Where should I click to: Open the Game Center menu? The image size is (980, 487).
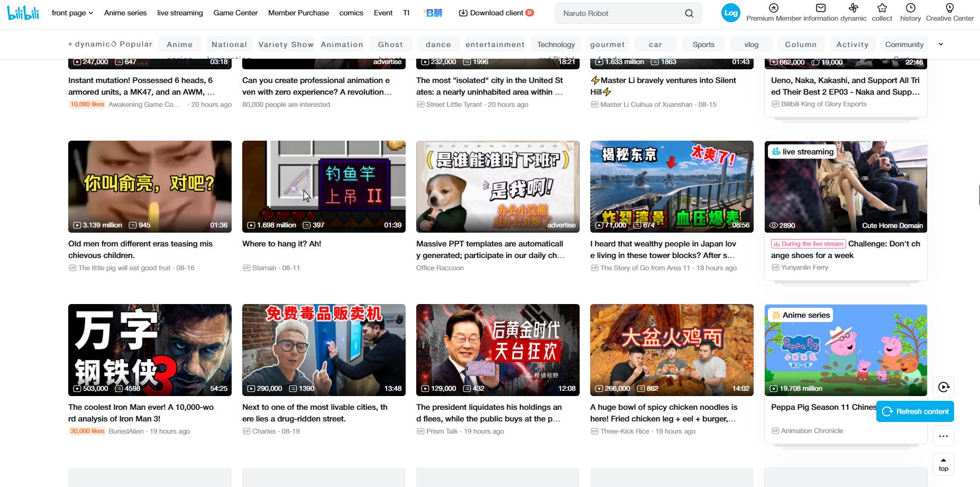(x=235, y=13)
